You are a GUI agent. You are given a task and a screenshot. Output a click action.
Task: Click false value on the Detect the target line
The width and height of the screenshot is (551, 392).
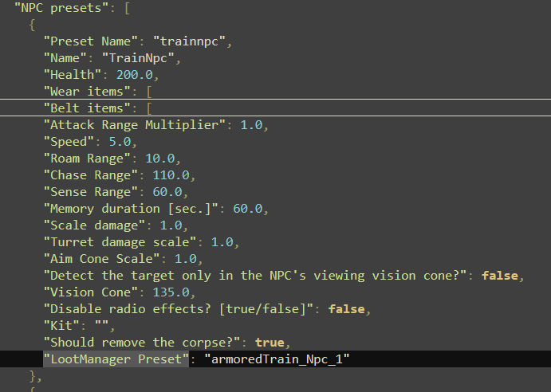coord(501,276)
